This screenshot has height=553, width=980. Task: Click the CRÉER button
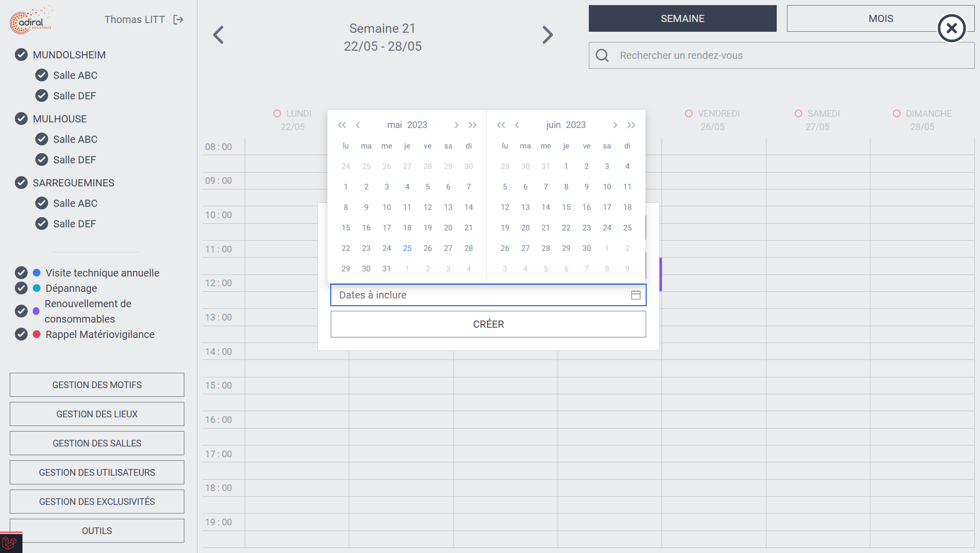click(488, 324)
